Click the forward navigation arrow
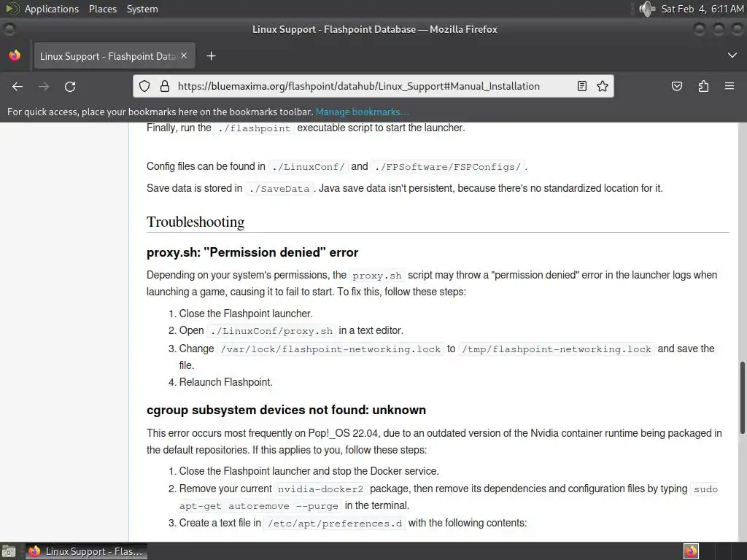Screen dimensions: 747x560 pos(44,86)
